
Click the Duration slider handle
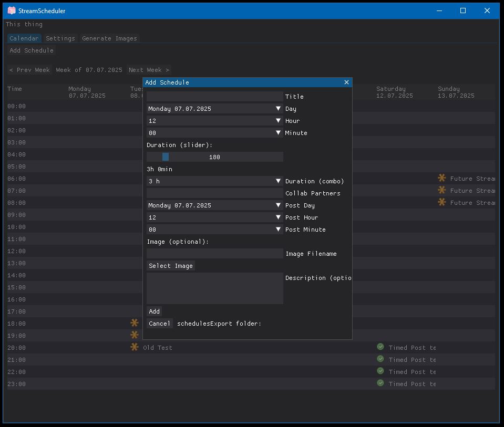tap(166, 157)
